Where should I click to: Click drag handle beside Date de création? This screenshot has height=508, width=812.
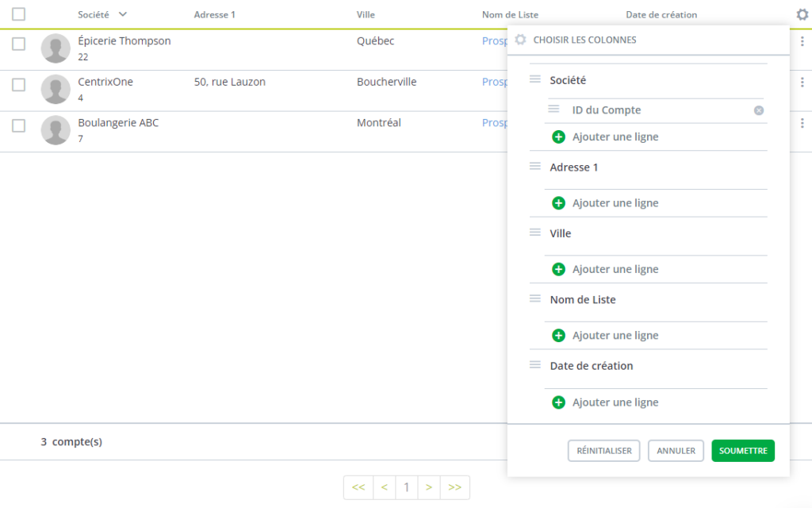(x=535, y=366)
